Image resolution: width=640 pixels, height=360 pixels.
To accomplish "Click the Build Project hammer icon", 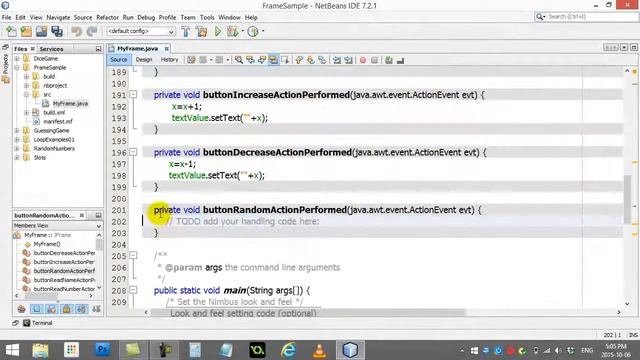I will tap(186, 31).
